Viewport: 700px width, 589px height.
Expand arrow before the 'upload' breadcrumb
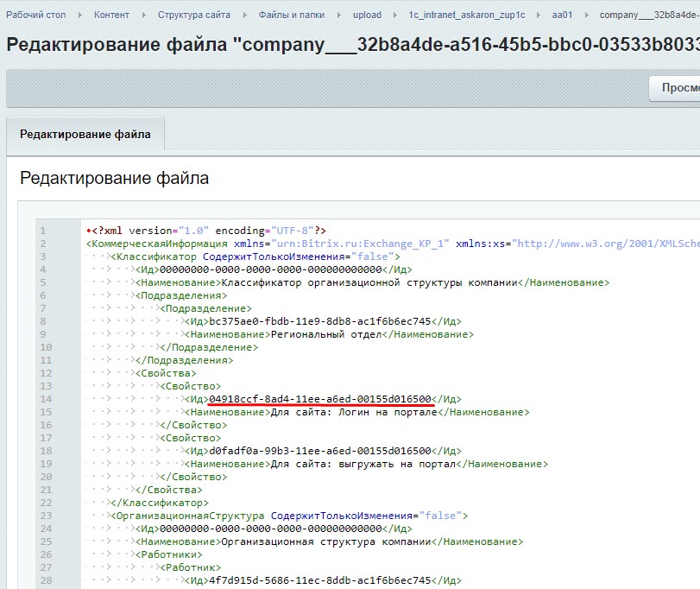[x=340, y=16]
